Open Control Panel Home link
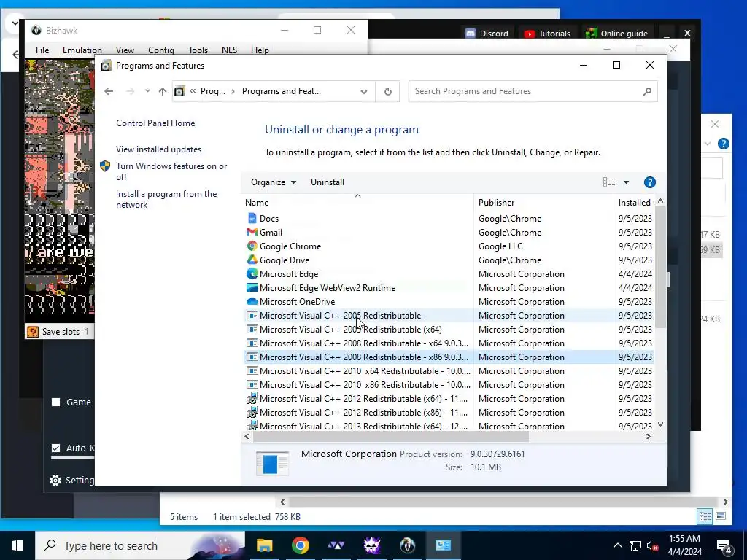The width and height of the screenshot is (747, 560). coord(155,123)
